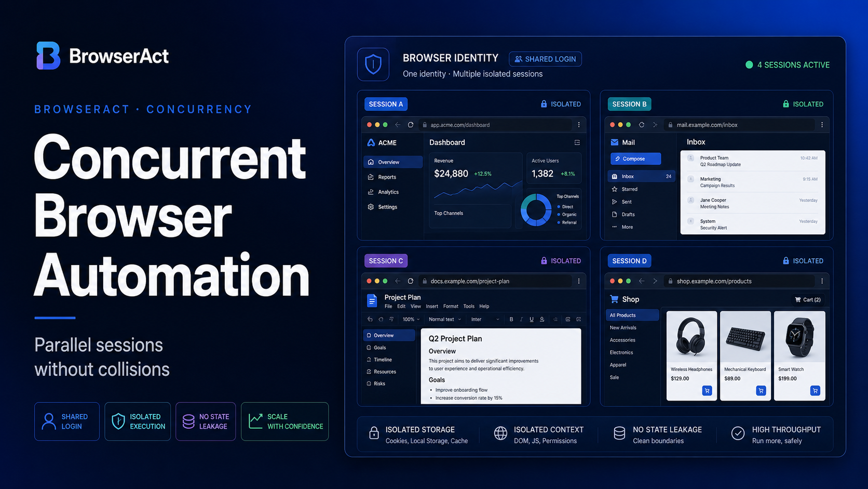Open the Jane Cooper Meeting Notes email
This screenshot has width=868, height=489.
(x=753, y=203)
